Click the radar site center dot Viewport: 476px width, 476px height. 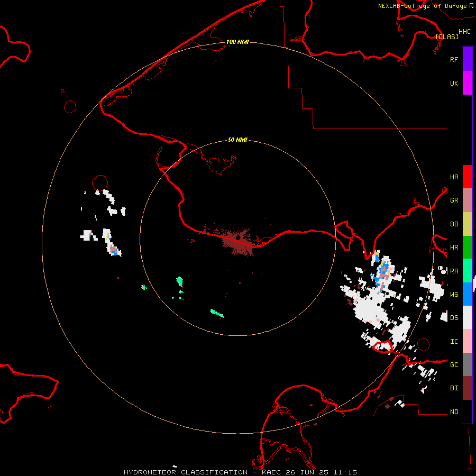(x=238, y=238)
